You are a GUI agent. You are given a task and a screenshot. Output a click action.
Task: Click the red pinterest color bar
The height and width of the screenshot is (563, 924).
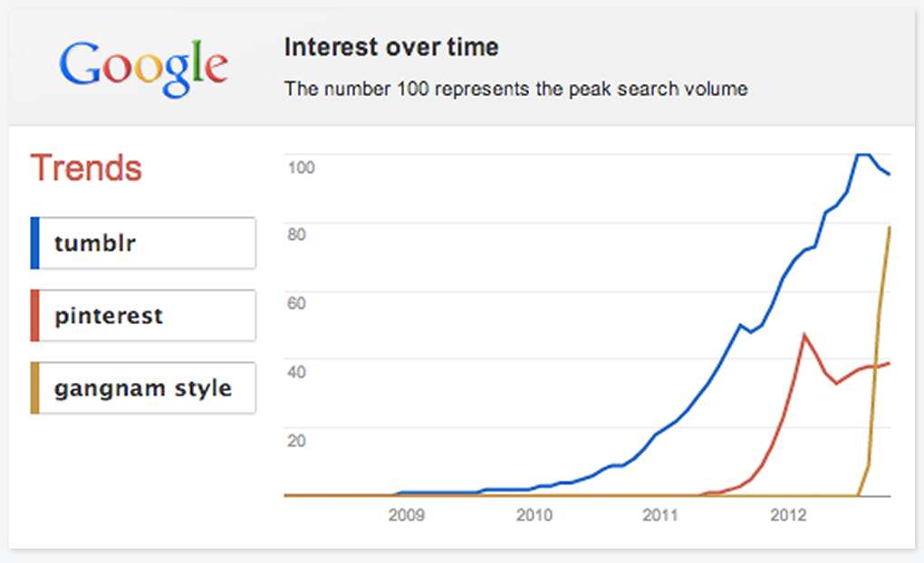(x=34, y=316)
